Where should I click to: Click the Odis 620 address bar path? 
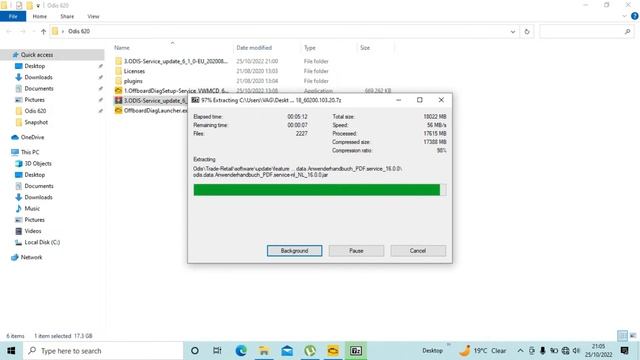tap(79, 31)
